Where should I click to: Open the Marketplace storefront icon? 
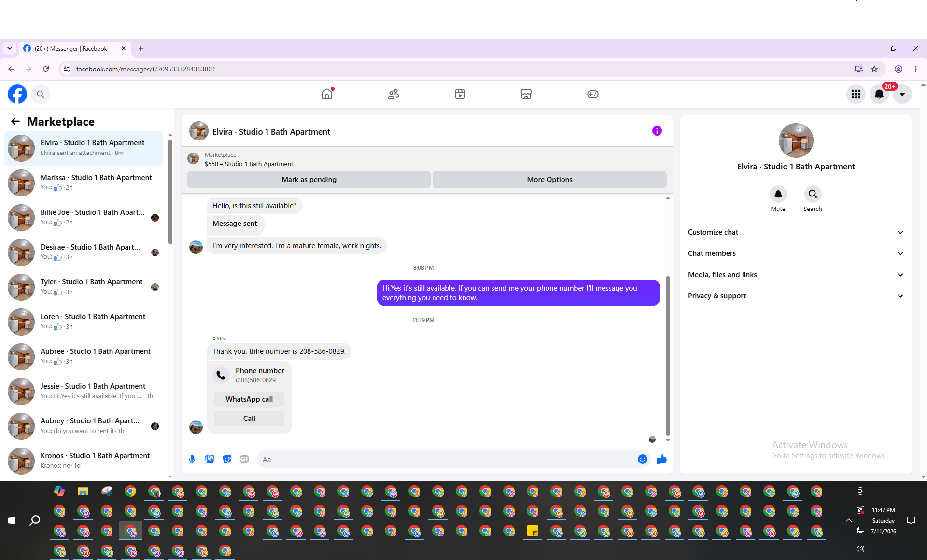(526, 94)
